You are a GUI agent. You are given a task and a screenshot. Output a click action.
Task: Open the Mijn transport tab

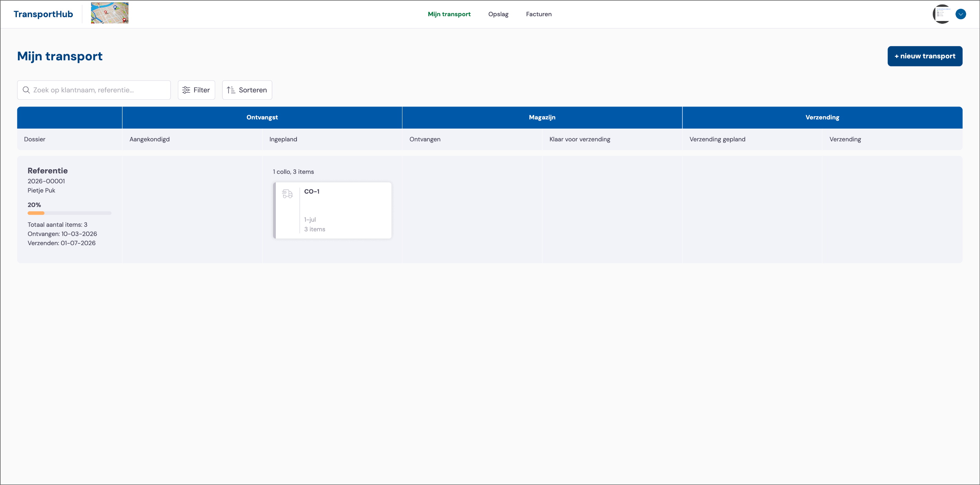[449, 14]
